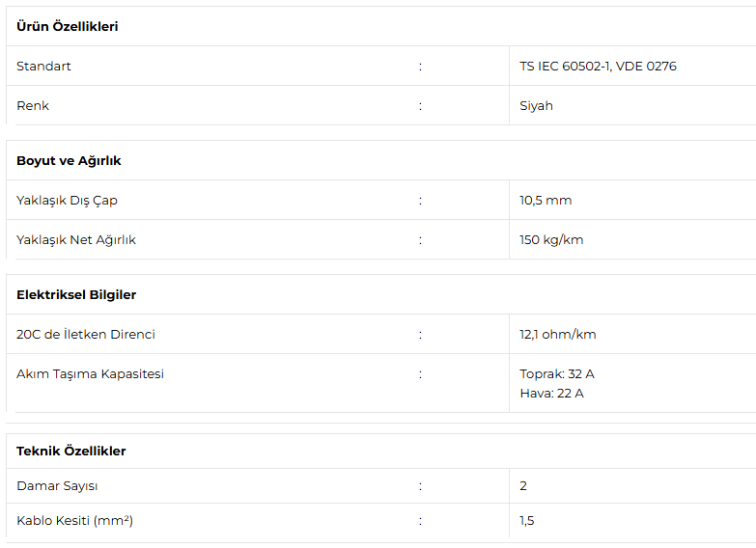Click the Hava: 22 A value
Screen dimensions: 756x548
(x=551, y=394)
